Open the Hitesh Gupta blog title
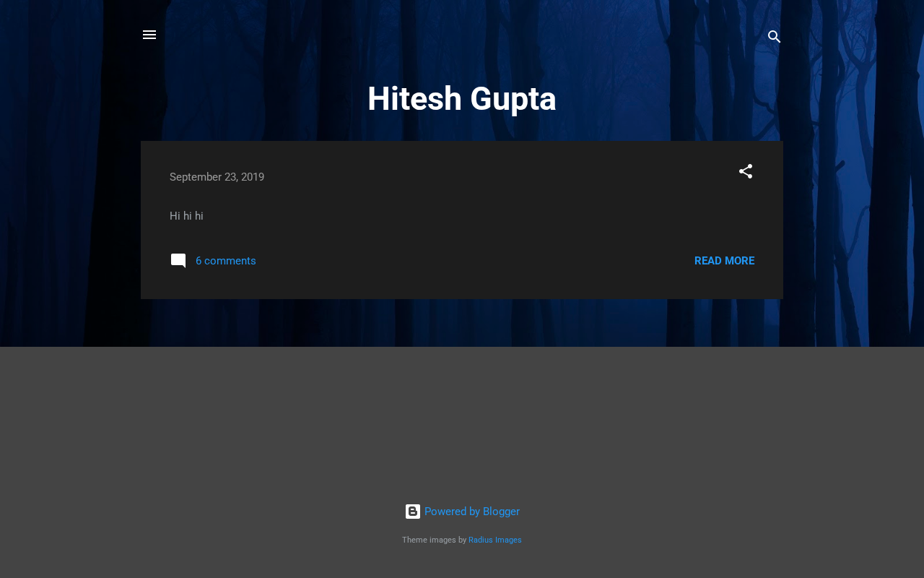Image resolution: width=924 pixels, height=578 pixels. coord(462,99)
